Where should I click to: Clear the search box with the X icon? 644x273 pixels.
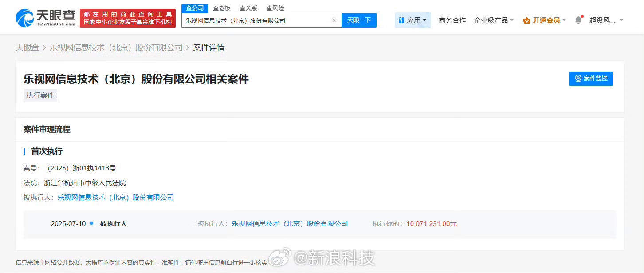tap(334, 20)
